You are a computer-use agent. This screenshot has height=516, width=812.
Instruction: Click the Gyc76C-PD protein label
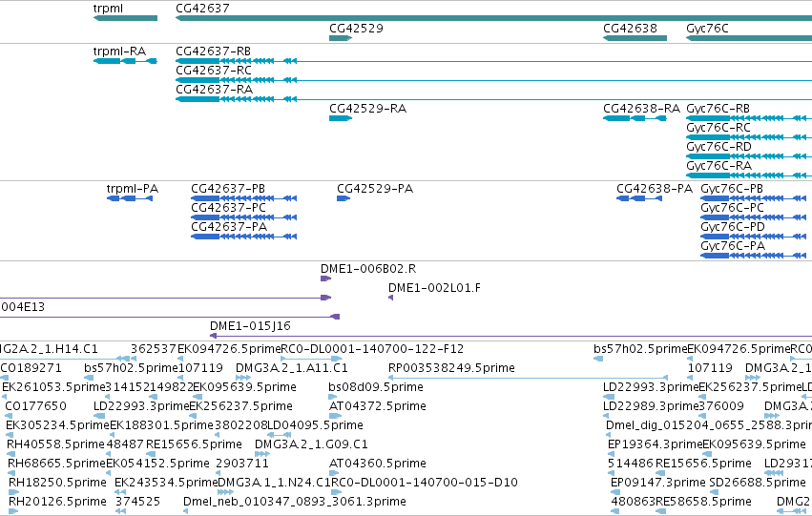[733, 227]
